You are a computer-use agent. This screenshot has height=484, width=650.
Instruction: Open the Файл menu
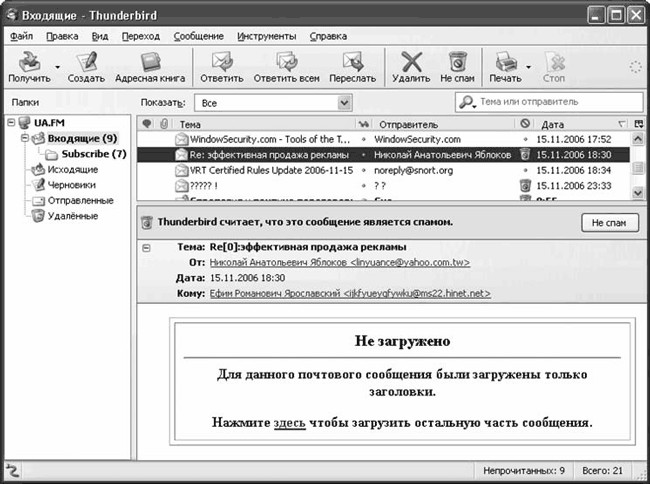tap(21, 36)
